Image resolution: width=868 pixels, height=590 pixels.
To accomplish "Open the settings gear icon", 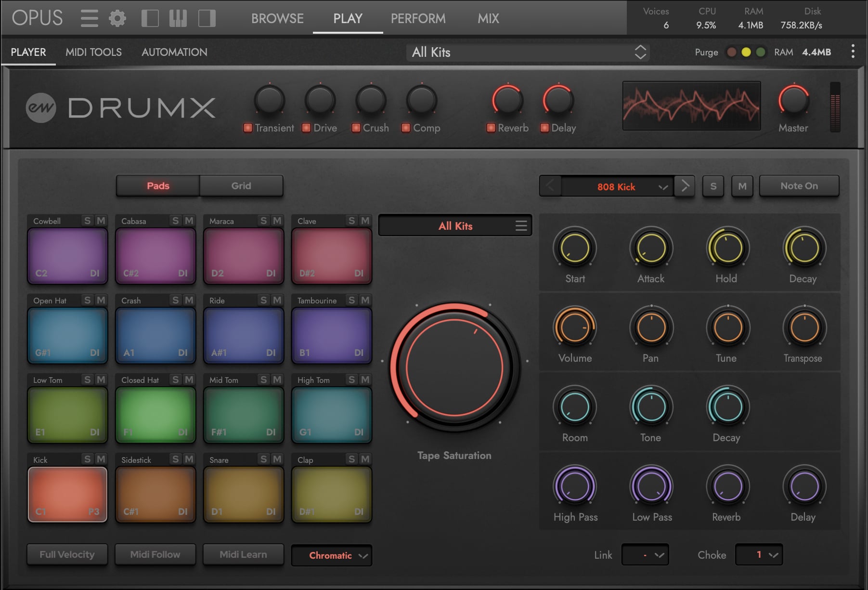I will point(117,18).
